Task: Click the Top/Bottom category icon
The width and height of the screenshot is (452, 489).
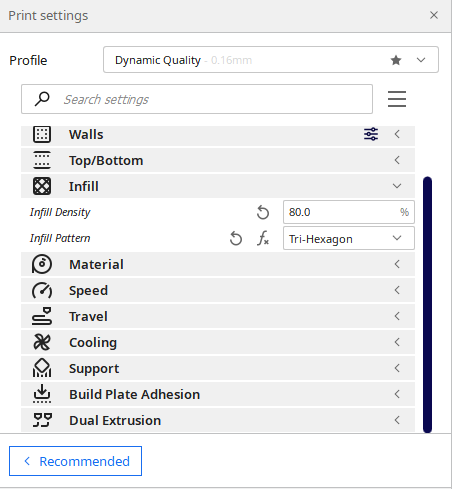Action: (x=42, y=160)
